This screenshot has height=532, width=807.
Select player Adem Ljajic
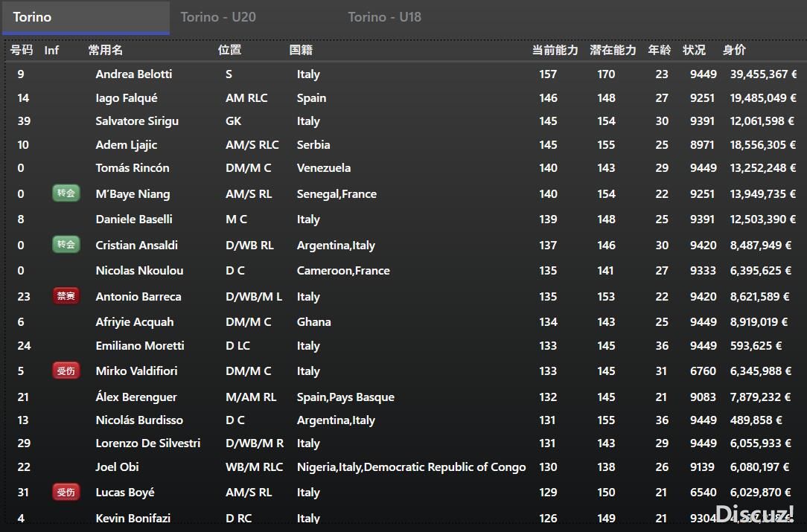click(x=126, y=144)
